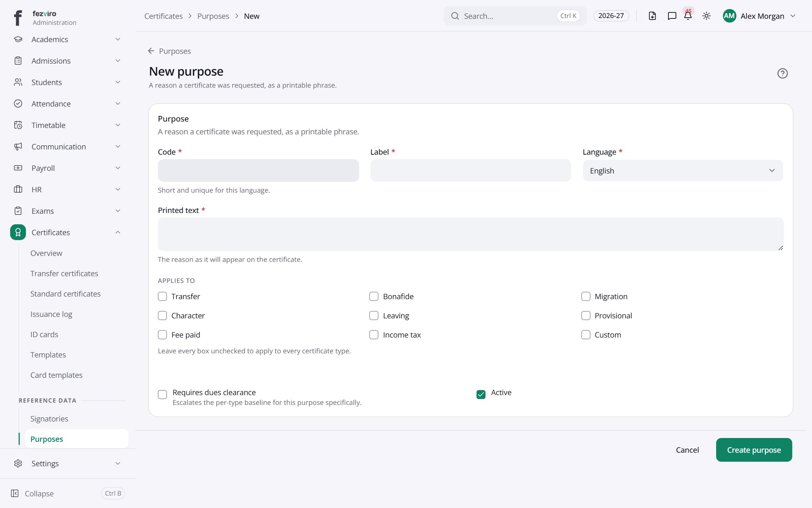Click the Search box in header
This screenshot has width=812, height=508.
(515, 16)
